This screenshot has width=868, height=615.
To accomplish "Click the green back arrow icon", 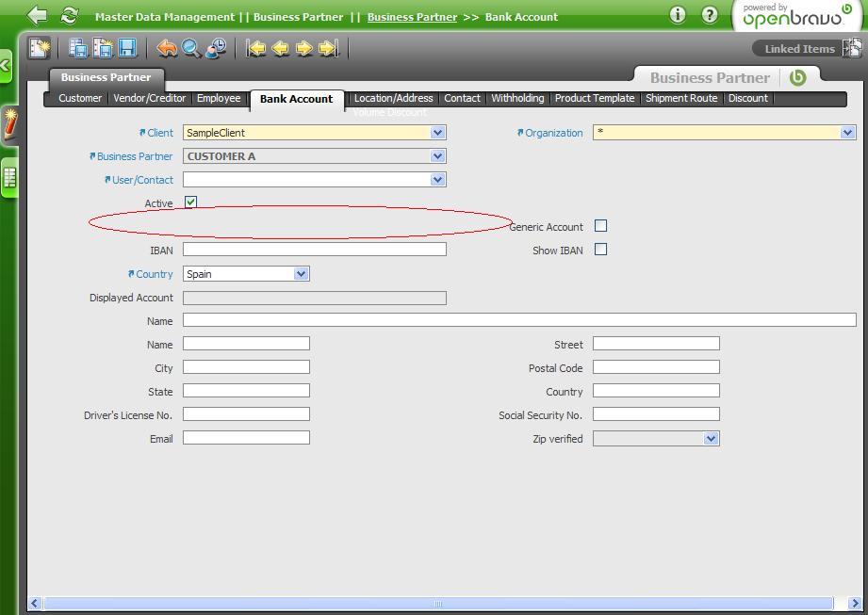I will [x=37, y=16].
